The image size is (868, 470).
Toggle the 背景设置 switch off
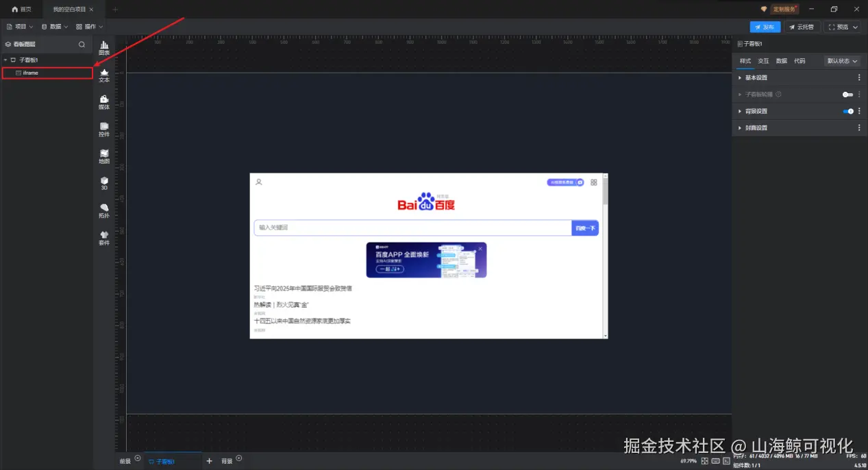[x=848, y=111]
